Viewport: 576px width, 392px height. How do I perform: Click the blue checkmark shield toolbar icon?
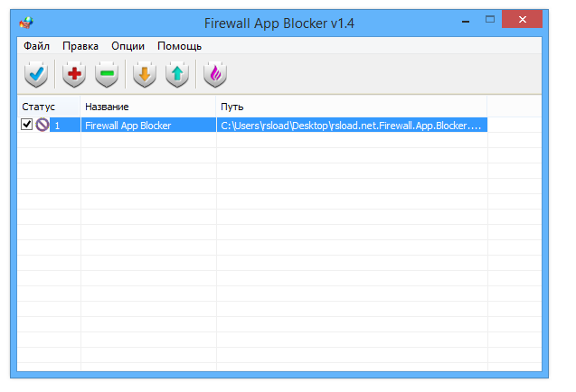[x=35, y=75]
